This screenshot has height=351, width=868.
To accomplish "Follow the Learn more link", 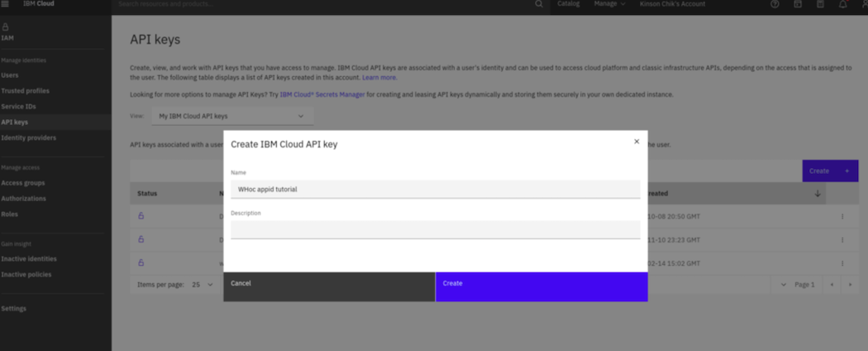I will (379, 78).
